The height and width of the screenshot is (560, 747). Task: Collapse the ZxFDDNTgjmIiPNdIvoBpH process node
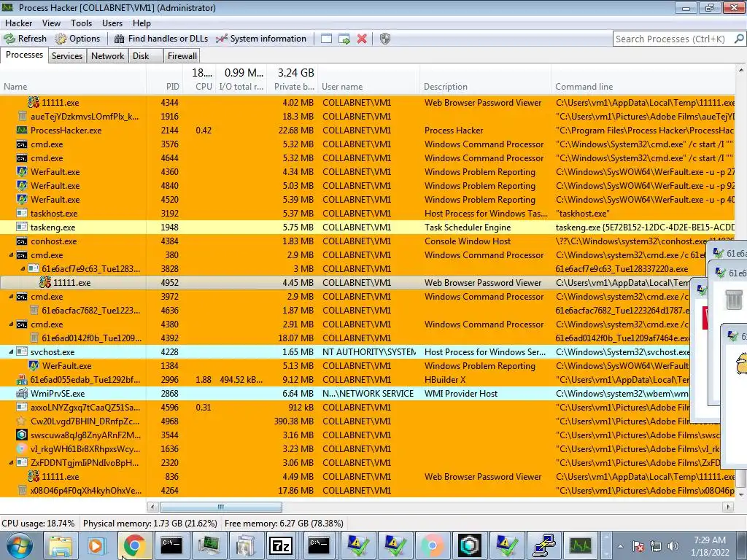coord(11,462)
